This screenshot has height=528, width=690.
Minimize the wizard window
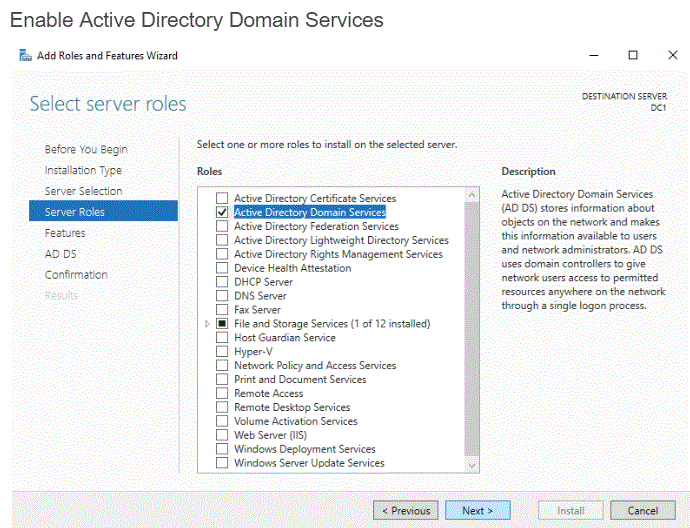point(593,56)
